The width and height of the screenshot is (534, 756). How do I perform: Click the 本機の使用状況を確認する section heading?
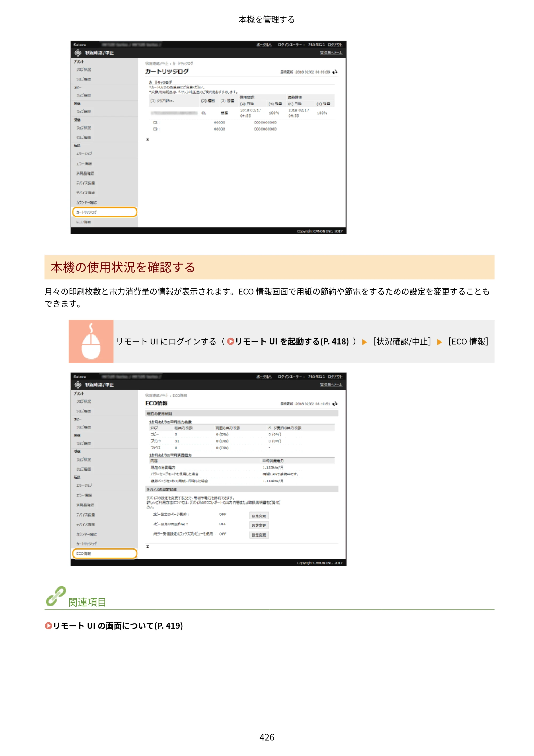123,267
